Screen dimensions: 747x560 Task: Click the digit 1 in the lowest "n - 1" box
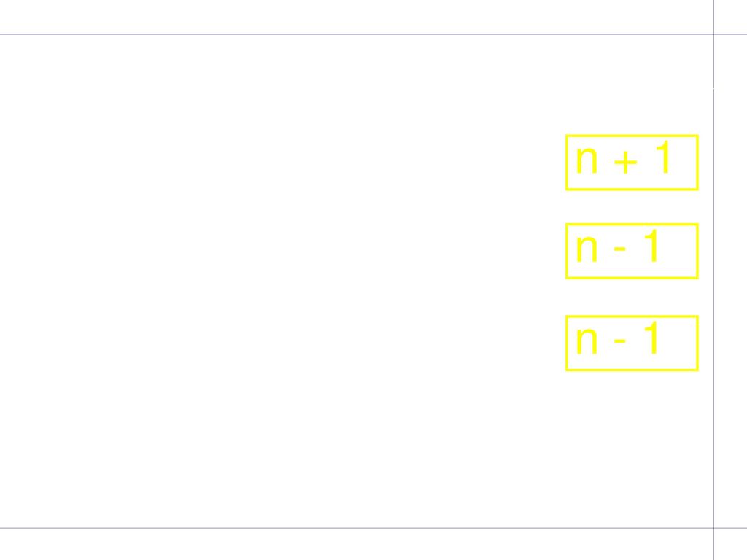click(651, 337)
